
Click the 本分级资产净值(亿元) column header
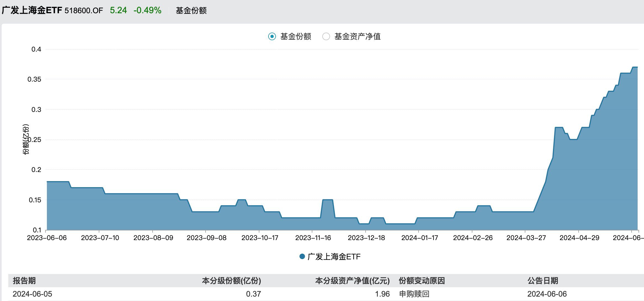point(352,281)
